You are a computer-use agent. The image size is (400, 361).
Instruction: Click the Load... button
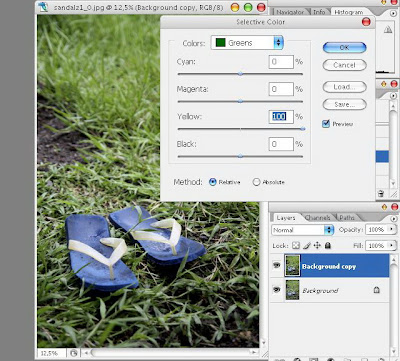click(x=344, y=87)
